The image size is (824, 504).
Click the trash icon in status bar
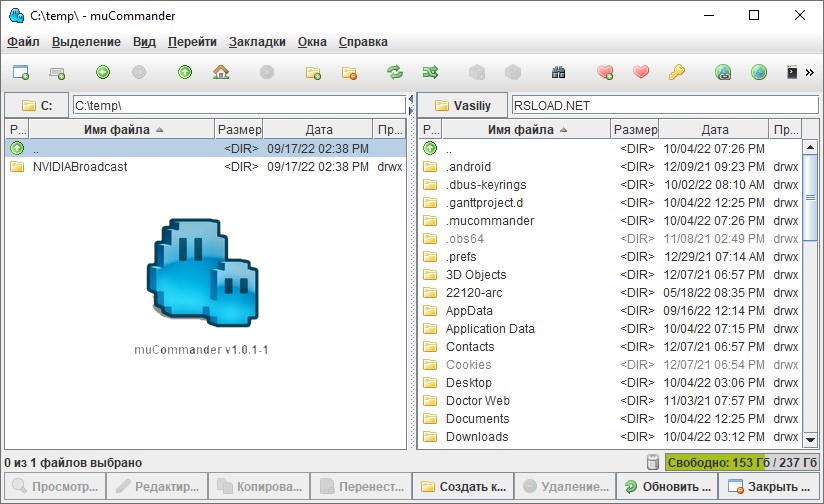(x=652, y=463)
